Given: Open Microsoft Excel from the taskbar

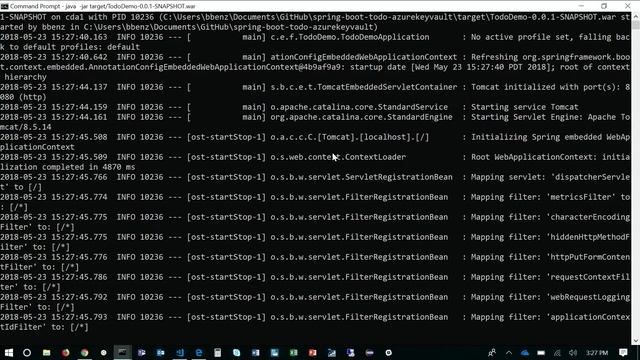Looking at the screenshot, I should (x=293, y=353).
